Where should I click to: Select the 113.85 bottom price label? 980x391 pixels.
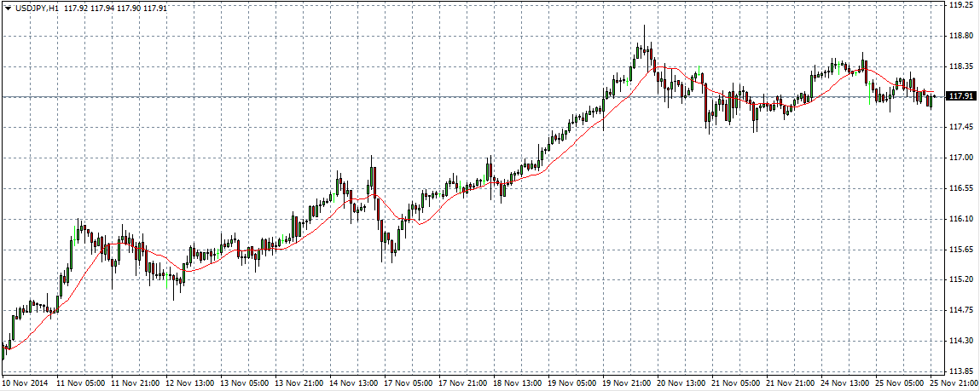[961, 371]
